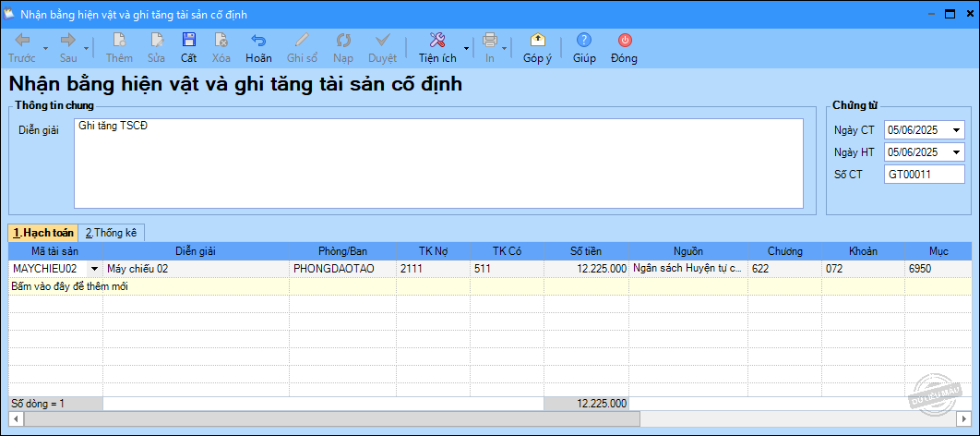Viewport: 980px width, 436px height.
Task: Click the Số tiền column header
Action: [x=586, y=251]
